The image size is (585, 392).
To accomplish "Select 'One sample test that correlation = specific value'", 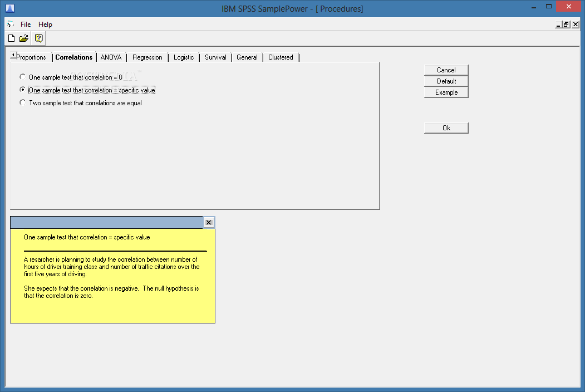I will [x=87, y=90].
